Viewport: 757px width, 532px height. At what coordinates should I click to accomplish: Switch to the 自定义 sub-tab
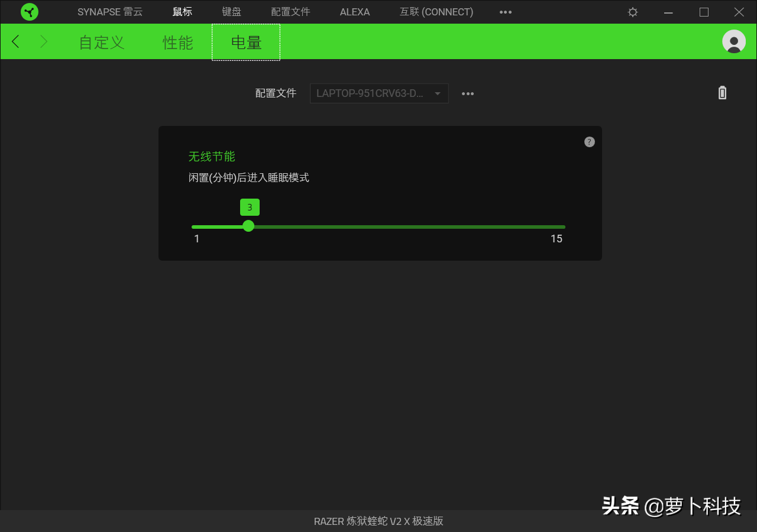102,43
